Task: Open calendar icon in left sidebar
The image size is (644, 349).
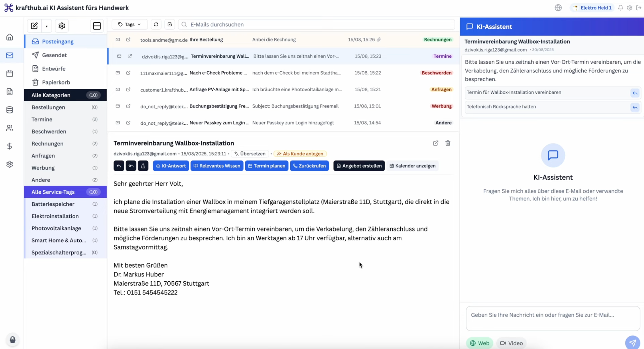Action: tap(9, 74)
